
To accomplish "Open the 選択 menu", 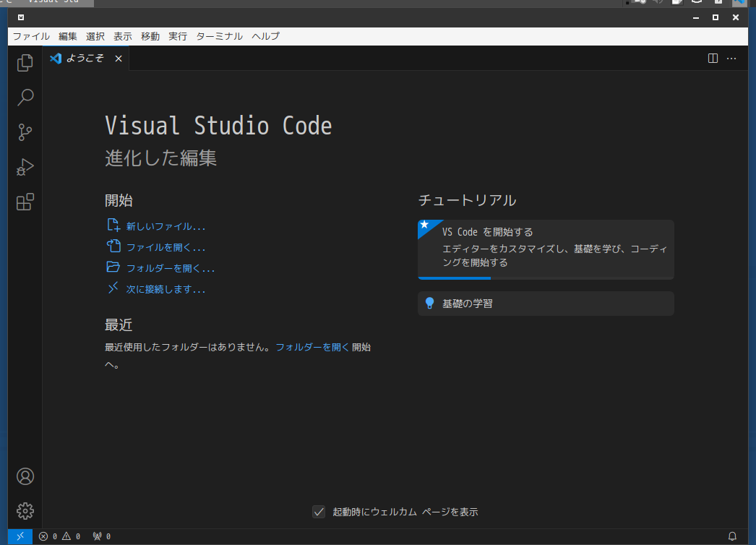I will [x=95, y=36].
